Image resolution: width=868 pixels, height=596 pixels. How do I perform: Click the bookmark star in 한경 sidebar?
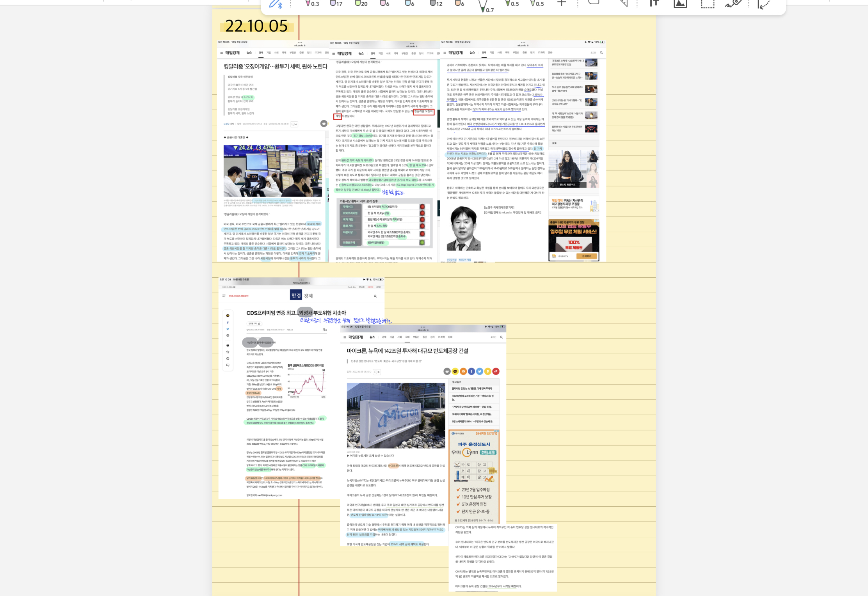pyautogui.click(x=228, y=352)
